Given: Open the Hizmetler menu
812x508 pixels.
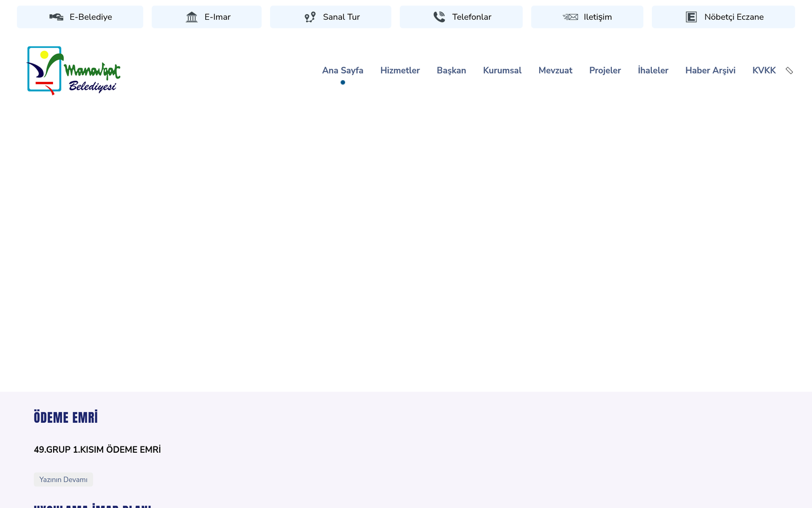Looking at the screenshot, I should click(400, 71).
